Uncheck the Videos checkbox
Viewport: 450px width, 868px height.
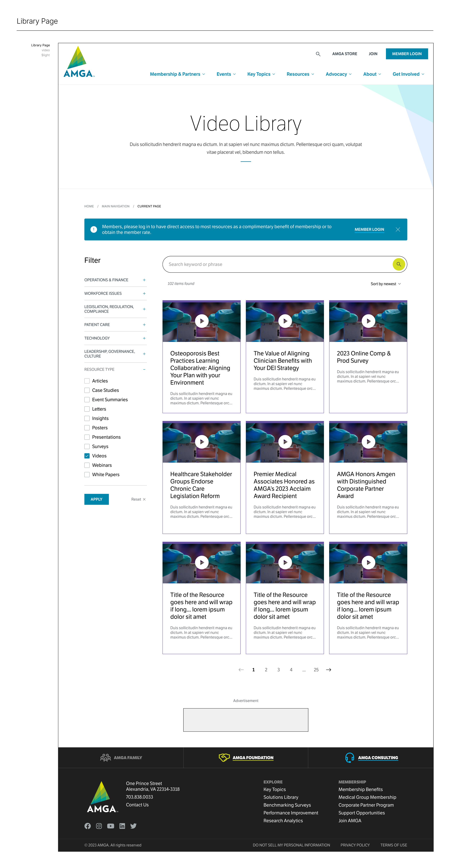(x=87, y=456)
